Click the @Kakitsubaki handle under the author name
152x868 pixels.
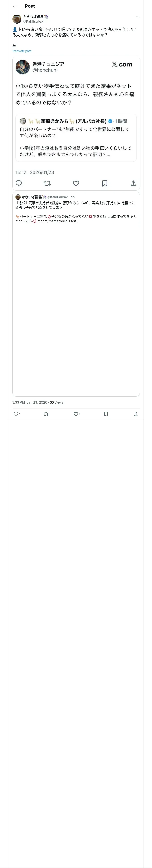click(x=34, y=21)
